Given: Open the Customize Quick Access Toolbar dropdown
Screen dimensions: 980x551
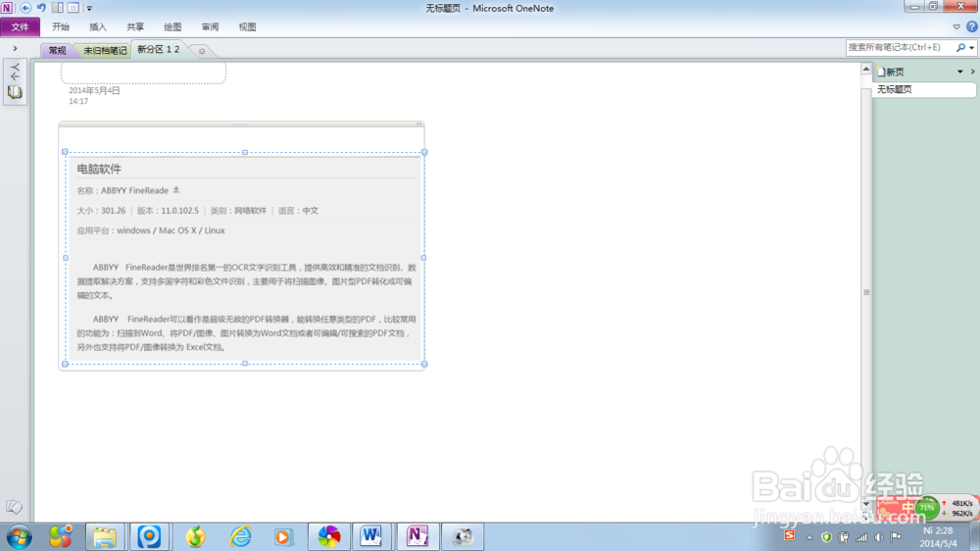Looking at the screenshot, I should click(89, 9).
